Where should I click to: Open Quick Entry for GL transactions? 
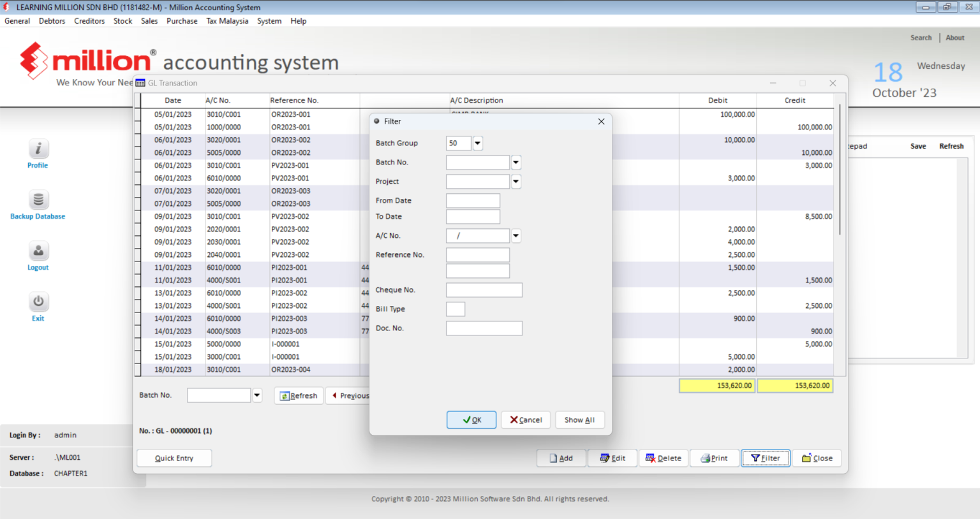174,458
